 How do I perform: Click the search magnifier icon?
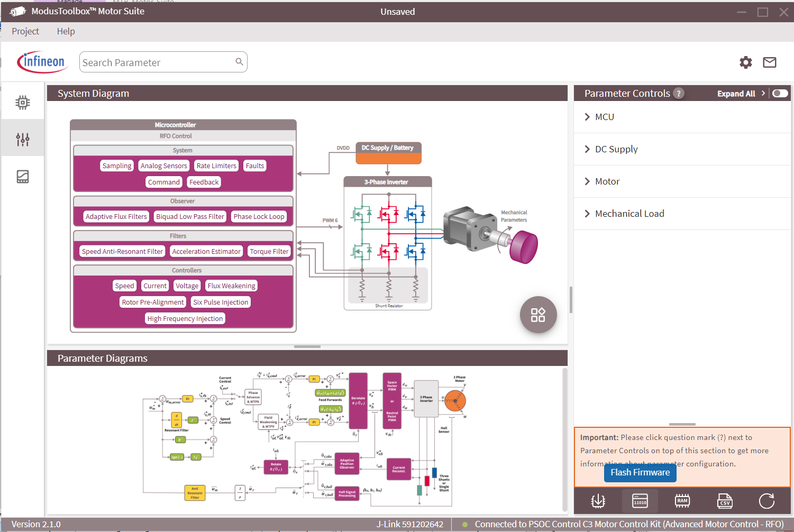coord(239,62)
